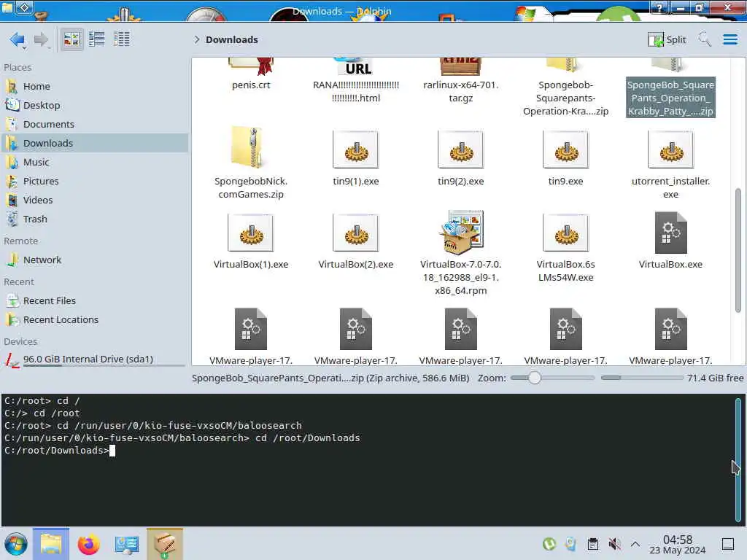Open Home in Places panel

click(94, 86)
